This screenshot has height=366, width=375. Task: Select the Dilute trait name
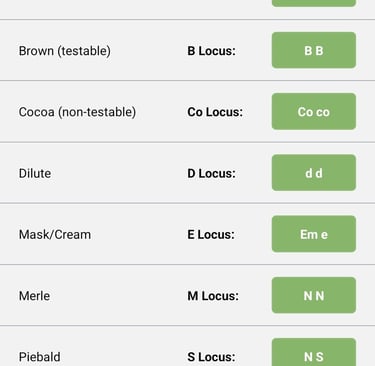(x=35, y=173)
